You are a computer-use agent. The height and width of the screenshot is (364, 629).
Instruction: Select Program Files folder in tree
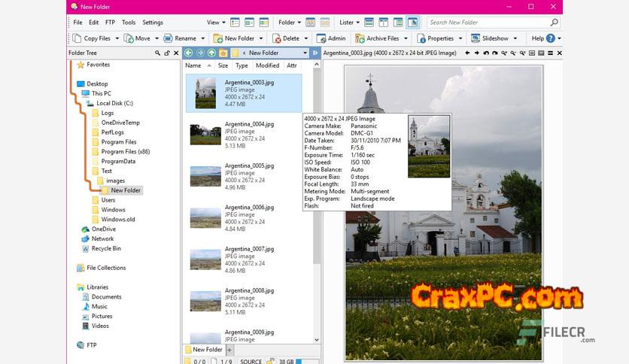(119, 142)
